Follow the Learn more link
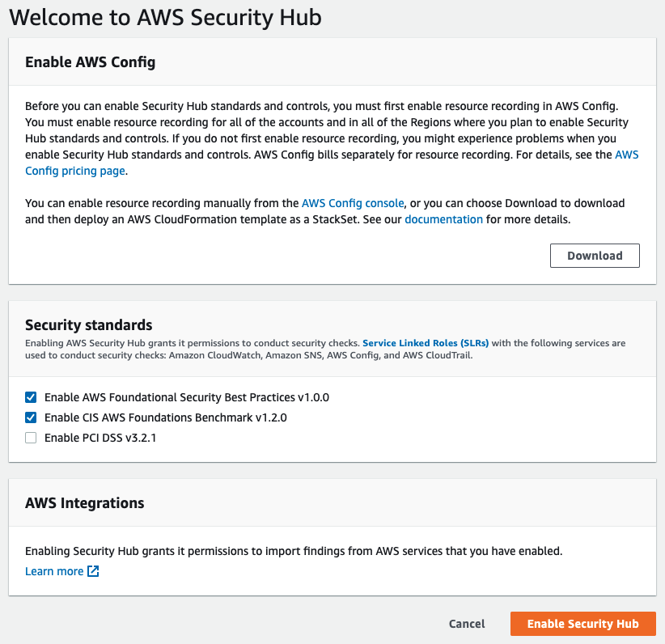Viewport: 665px width, 644px height. 53,571
